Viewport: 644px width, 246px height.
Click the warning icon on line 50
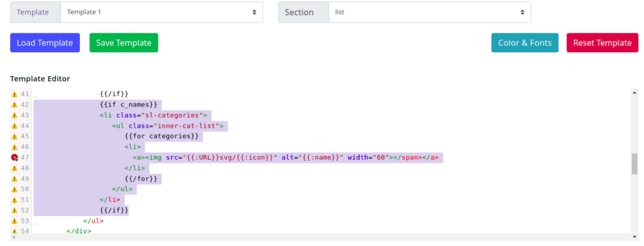click(14, 189)
